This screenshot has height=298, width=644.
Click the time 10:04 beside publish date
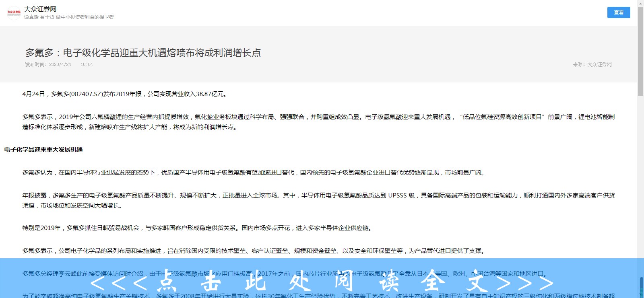pos(87,64)
